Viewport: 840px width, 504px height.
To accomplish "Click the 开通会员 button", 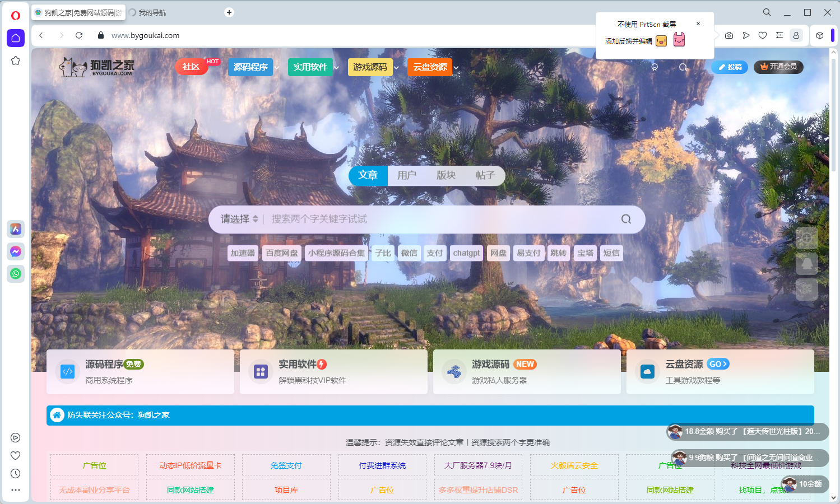I will 779,67.
